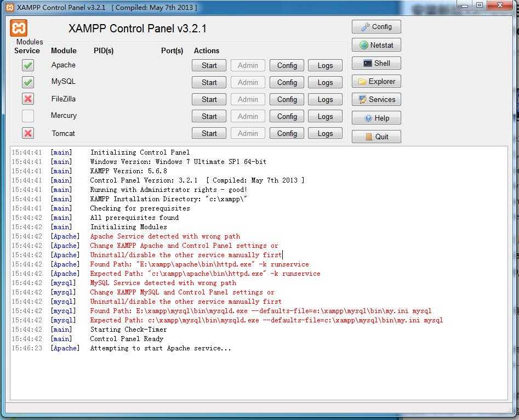Open the Tomcat Config menu
The height and width of the screenshot is (420, 519).
(x=287, y=133)
